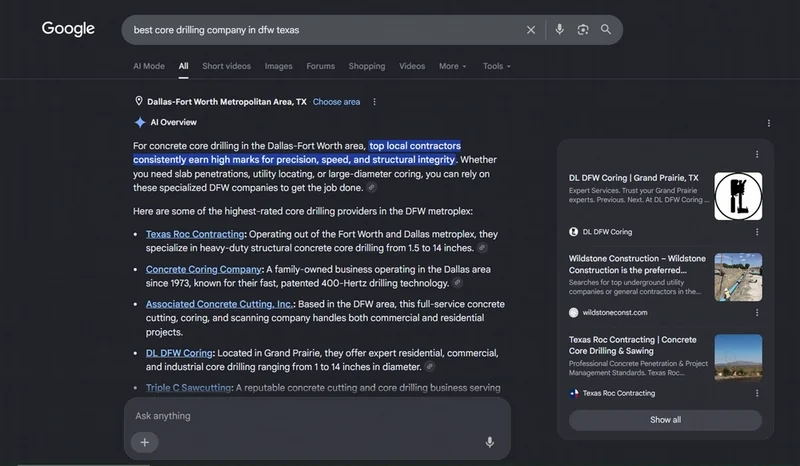Click the Show all button
The height and width of the screenshot is (466, 800).
(x=665, y=420)
